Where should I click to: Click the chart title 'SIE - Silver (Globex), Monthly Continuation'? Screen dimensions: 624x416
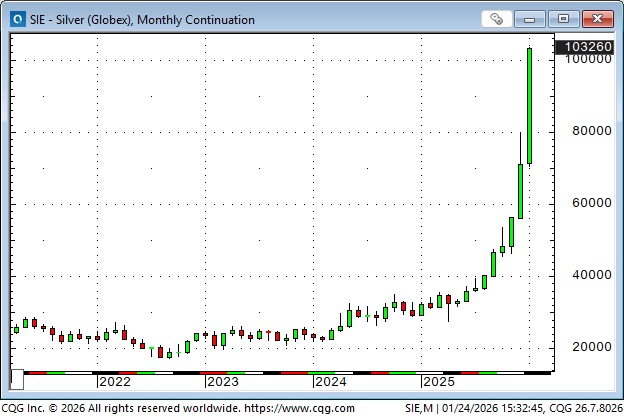pyautogui.click(x=143, y=19)
